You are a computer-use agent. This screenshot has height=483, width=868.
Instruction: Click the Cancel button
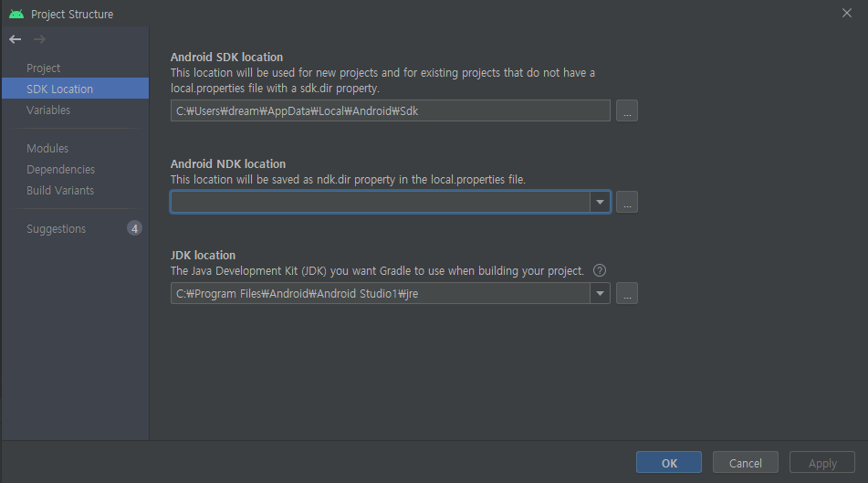click(x=745, y=463)
